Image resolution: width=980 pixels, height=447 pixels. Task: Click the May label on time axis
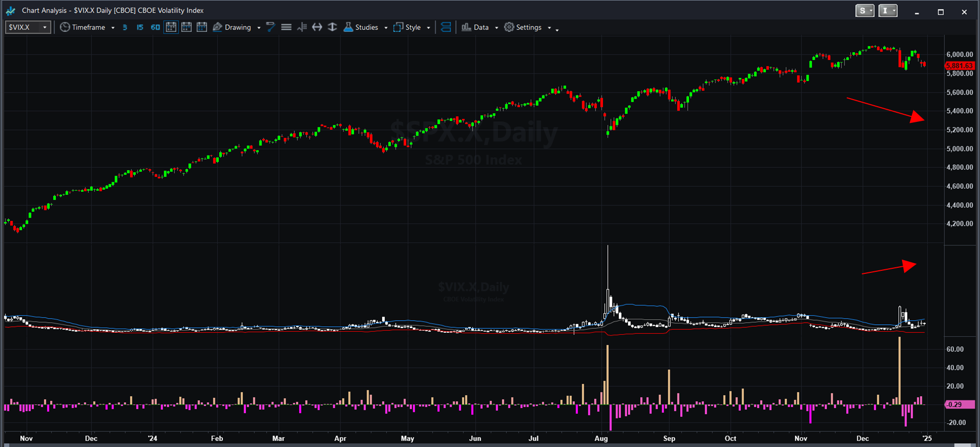coord(407,438)
